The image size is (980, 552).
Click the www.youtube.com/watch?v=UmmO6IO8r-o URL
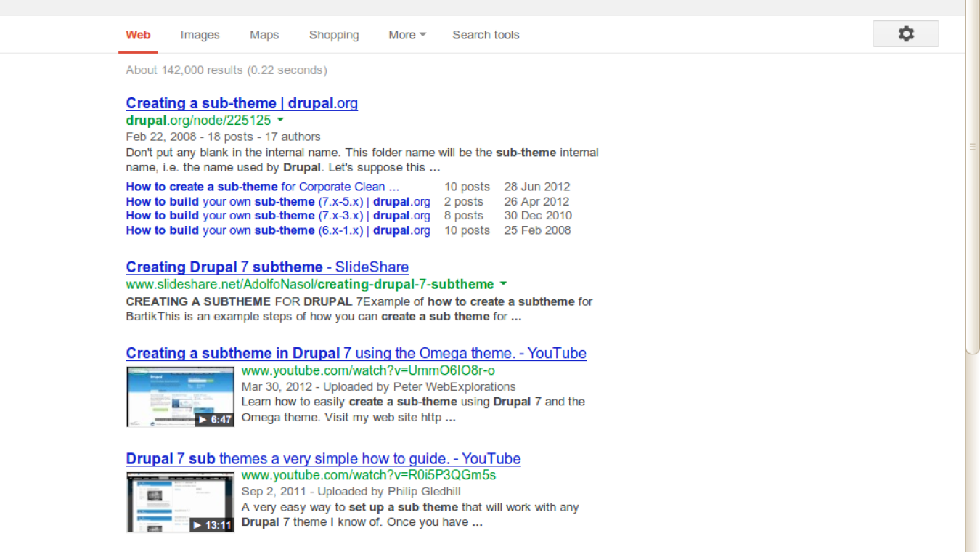(368, 370)
